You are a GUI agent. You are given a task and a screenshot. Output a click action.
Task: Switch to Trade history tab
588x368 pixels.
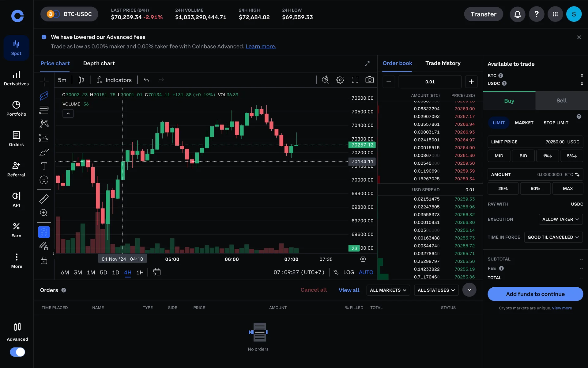click(443, 63)
